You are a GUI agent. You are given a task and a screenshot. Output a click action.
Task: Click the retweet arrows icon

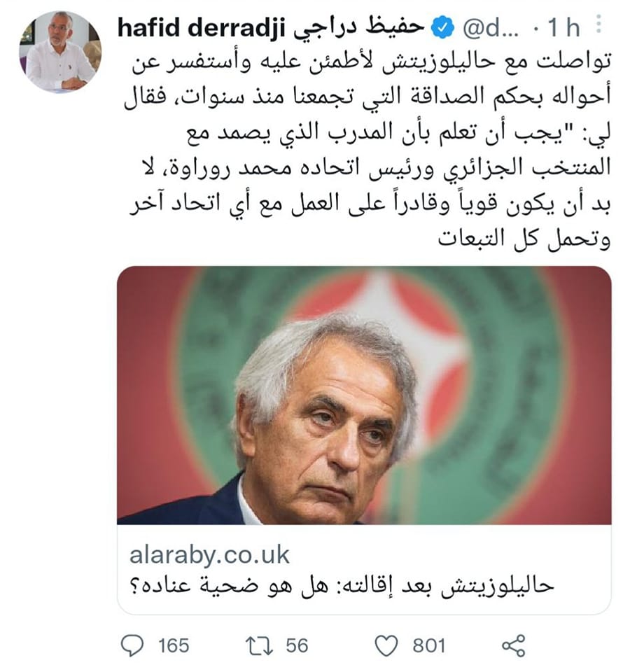click(x=259, y=646)
